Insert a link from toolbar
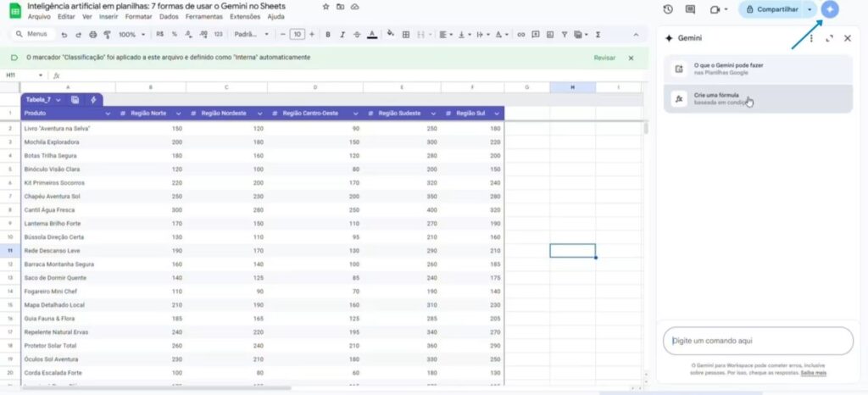Screen dimensions: 868x395 coord(521,34)
